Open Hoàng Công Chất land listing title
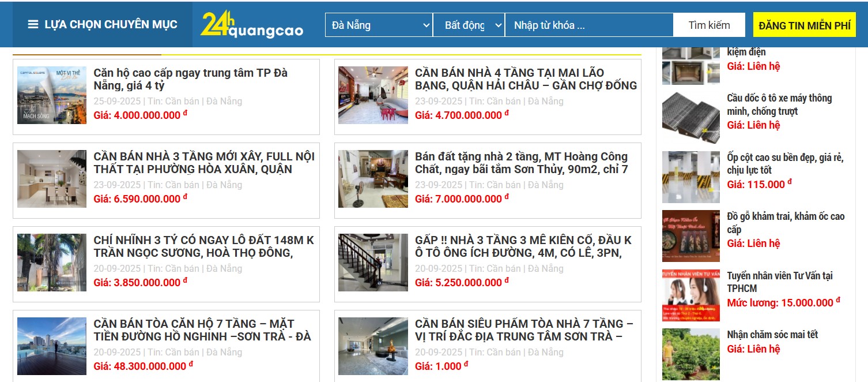Image resolution: width=868 pixels, height=382 pixels. [x=521, y=163]
